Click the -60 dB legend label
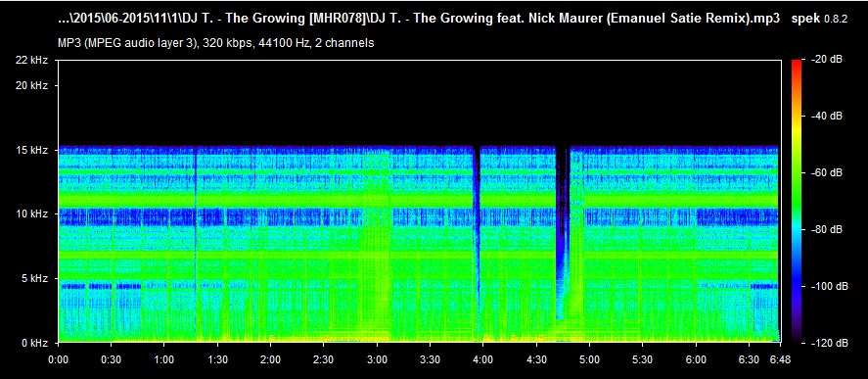868x379 pixels. 825,173
